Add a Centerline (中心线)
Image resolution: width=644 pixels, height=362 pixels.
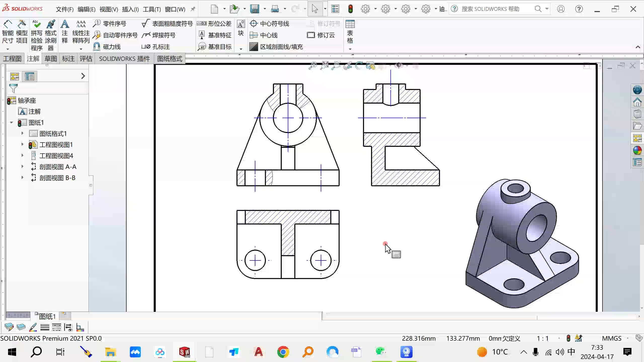pyautogui.click(x=264, y=35)
